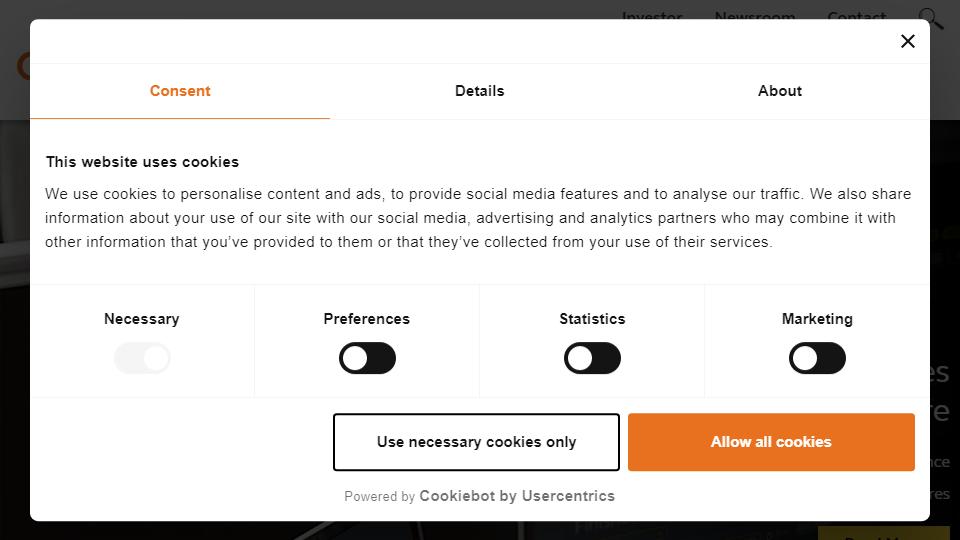The height and width of the screenshot is (540, 960).
Task: Open the search magnifier icon
Action: click(x=931, y=18)
